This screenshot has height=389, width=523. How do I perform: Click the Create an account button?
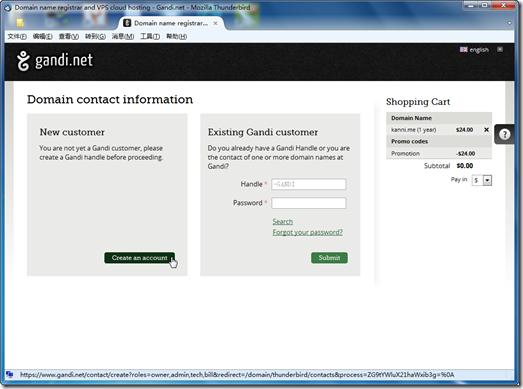point(139,258)
